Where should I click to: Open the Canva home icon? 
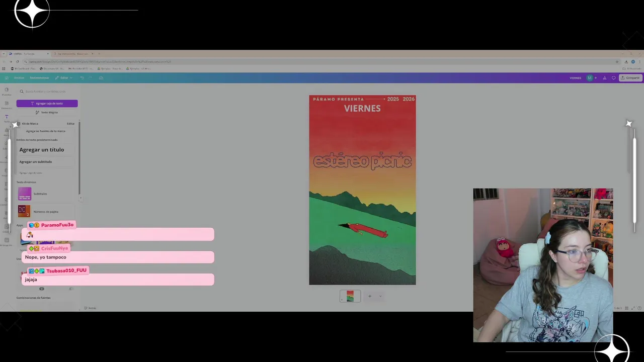7,78
